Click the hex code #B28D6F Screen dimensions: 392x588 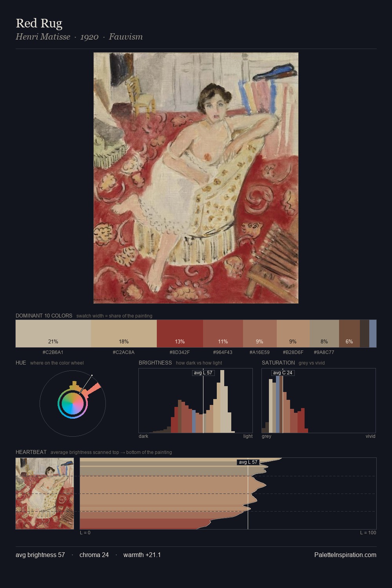coord(293,352)
